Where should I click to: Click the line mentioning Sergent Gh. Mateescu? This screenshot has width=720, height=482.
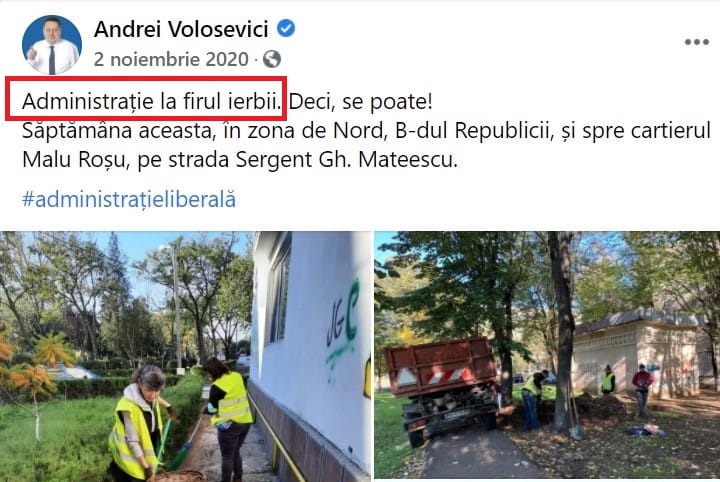[x=240, y=160]
